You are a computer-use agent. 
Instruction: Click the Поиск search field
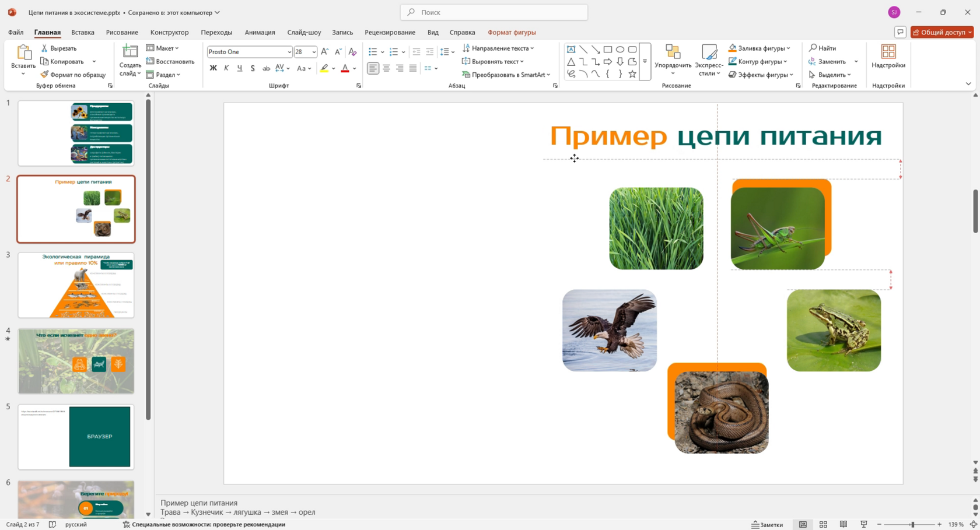click(494, 12)
